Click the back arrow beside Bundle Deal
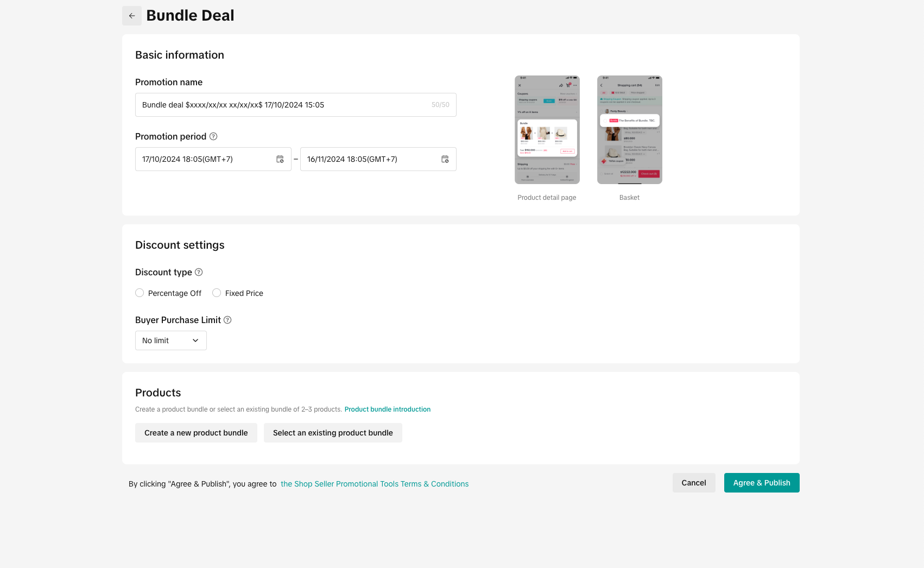The height and width of the screenshot is (568, 924). click(x=132, y=16)
